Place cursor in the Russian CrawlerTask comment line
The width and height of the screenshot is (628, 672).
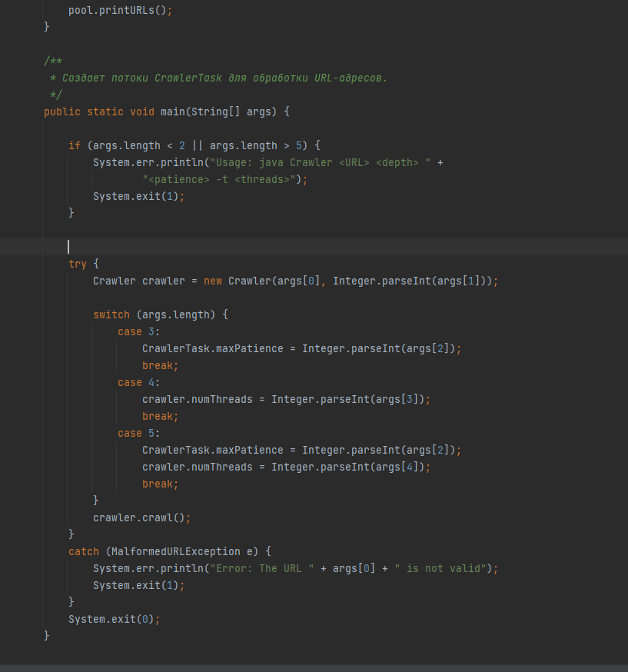218,78
